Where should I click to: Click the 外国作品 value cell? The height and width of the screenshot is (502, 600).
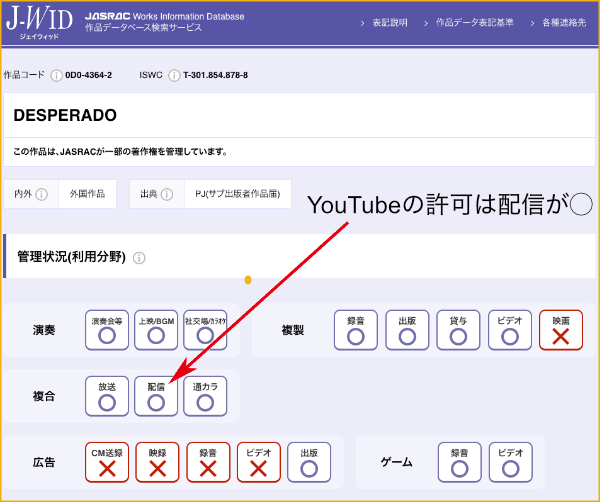(87, 194)
